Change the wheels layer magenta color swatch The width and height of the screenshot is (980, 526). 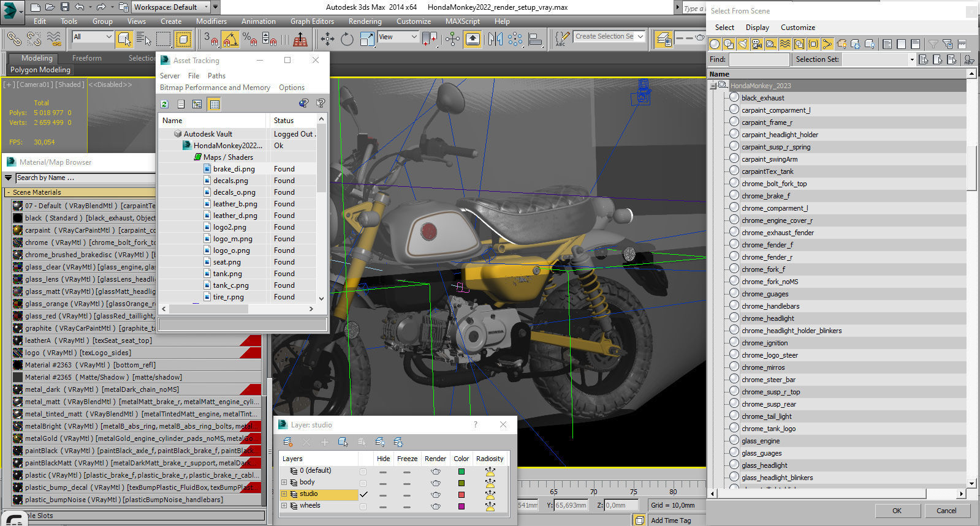point(462,506)
